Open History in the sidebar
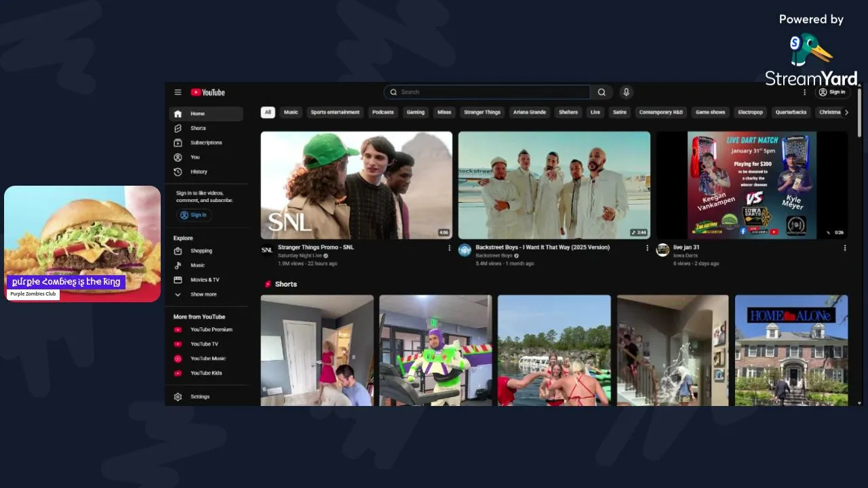The height and width of the screenshot is (488, 868). click(x=206, y=172)
